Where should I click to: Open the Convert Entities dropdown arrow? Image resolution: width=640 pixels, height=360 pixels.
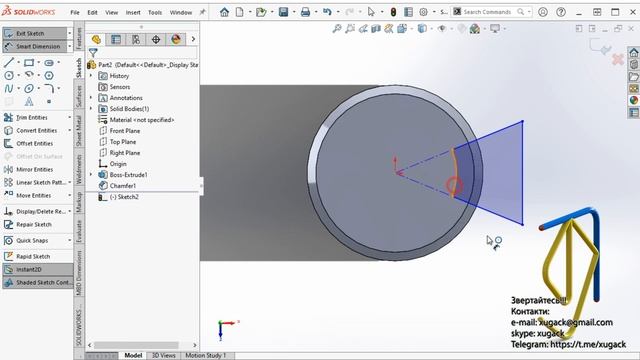click(70, 131)
